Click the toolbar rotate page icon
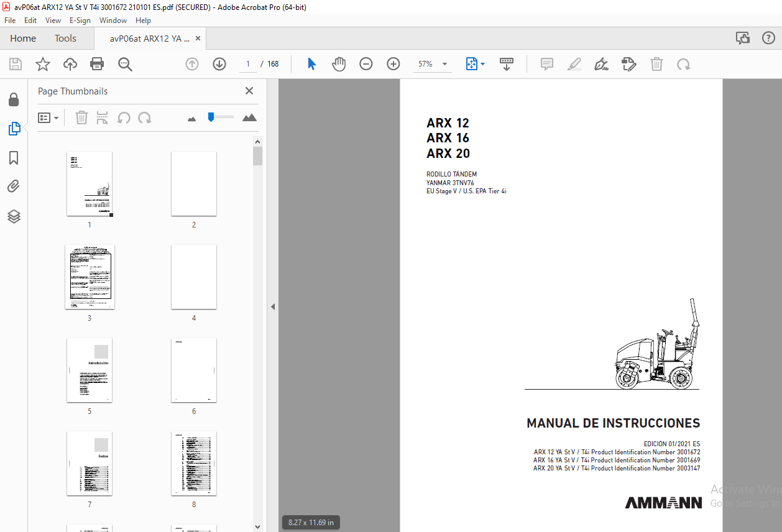Image resolution: width=782 pixels, height=532 pixels. coord(684,64)
